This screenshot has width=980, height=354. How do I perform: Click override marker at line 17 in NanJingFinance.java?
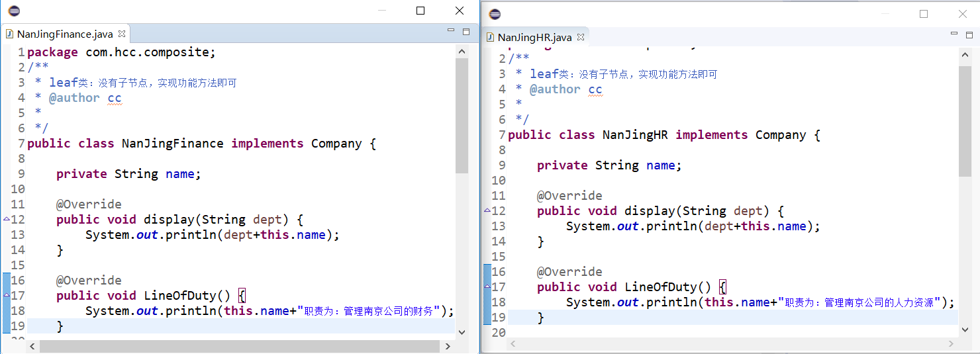6,294
